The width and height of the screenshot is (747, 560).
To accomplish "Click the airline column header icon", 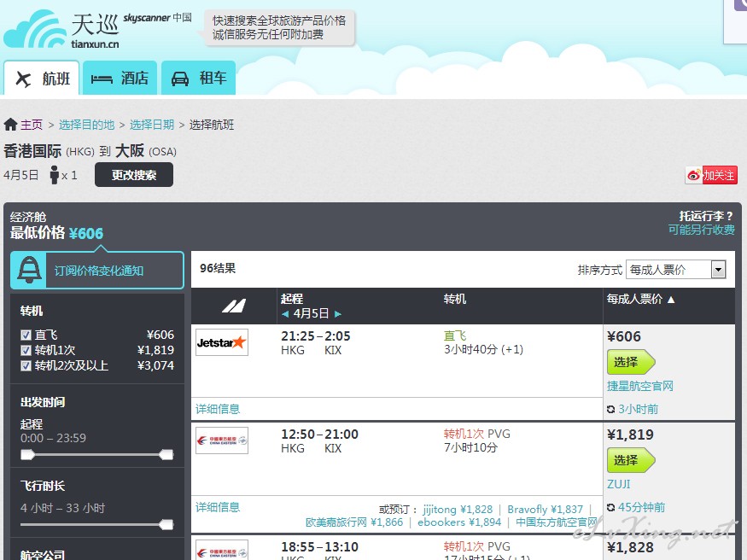I will [x=234, y=306].
